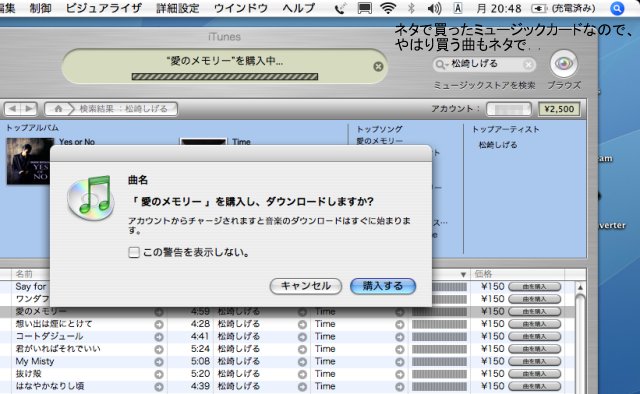640x394 pixels.
Task: Select 愛のメモリー under Top Songs
Action: point(380,141)
